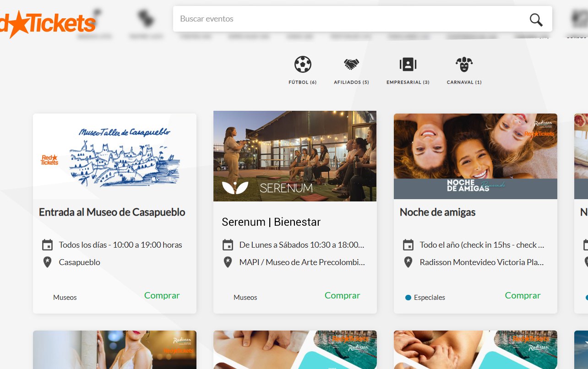Open the EMPRESARIAL (3) category label
This screenshot has height=369, width=588.
[x=408, y=82]
